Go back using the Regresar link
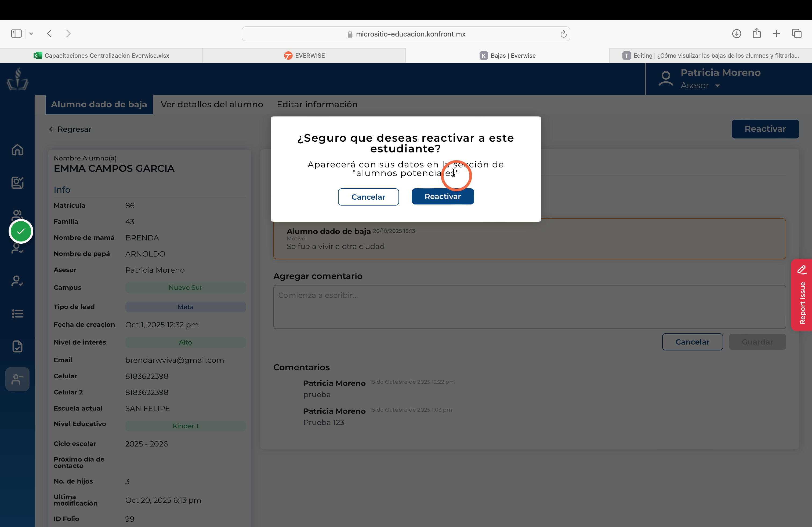This screenshot has width=812, height=527. coord(70,129)
